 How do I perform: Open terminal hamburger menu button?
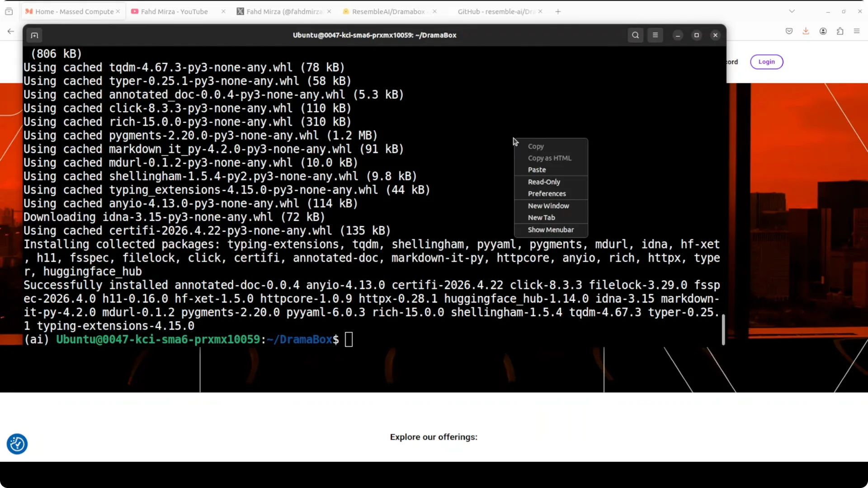(655, 35)
